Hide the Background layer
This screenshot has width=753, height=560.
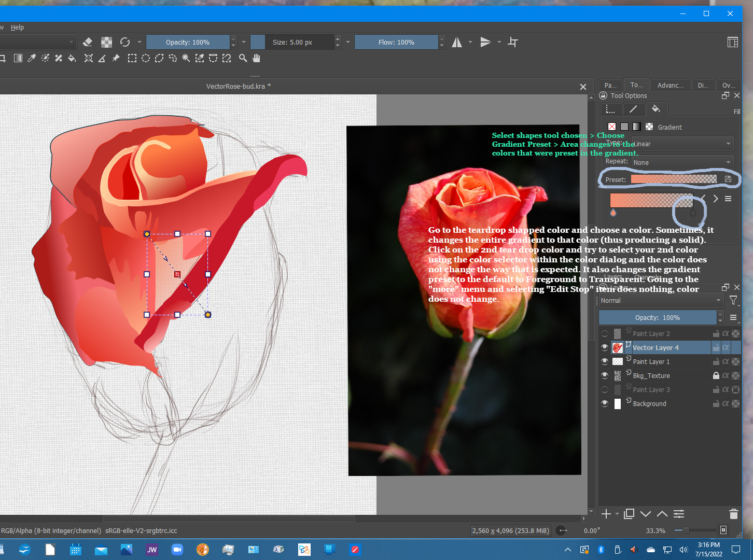(x=605, y=403)
